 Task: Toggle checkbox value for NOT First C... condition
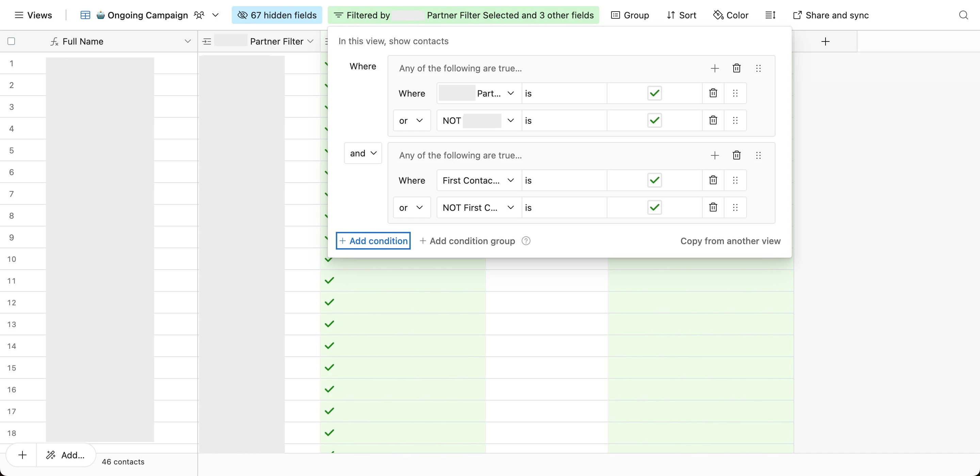click(x=654, y=208)
